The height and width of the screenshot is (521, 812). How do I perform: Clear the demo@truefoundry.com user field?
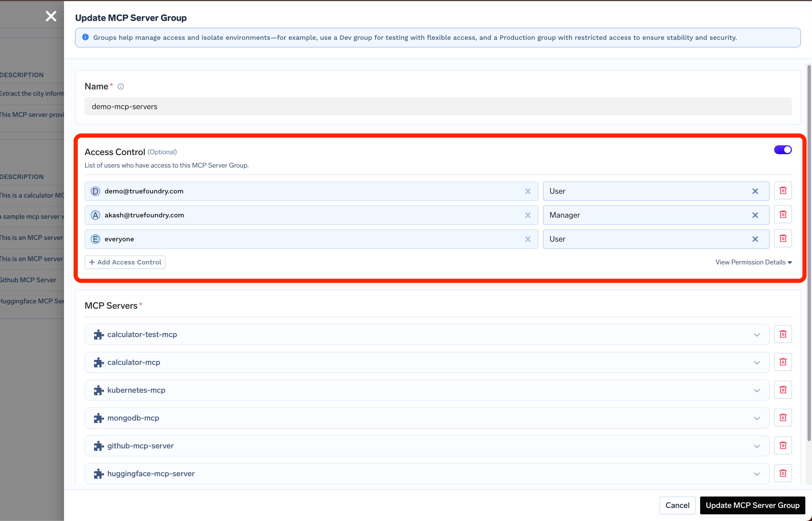528,191
